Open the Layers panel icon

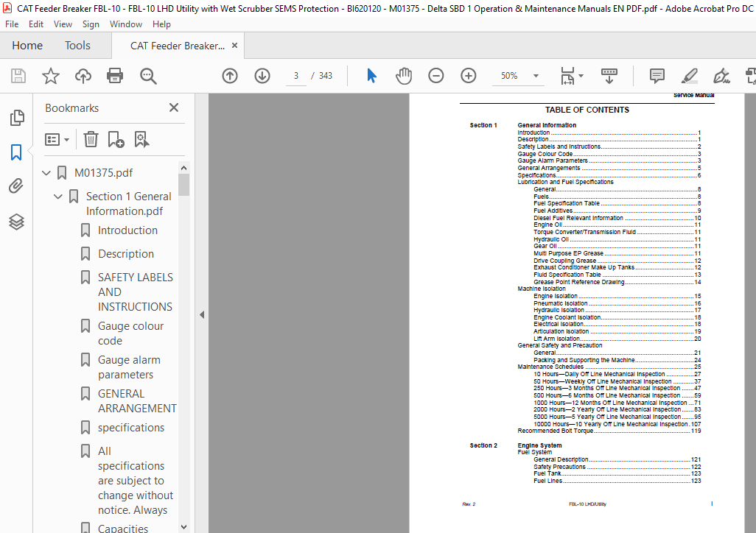click(16, 222)
